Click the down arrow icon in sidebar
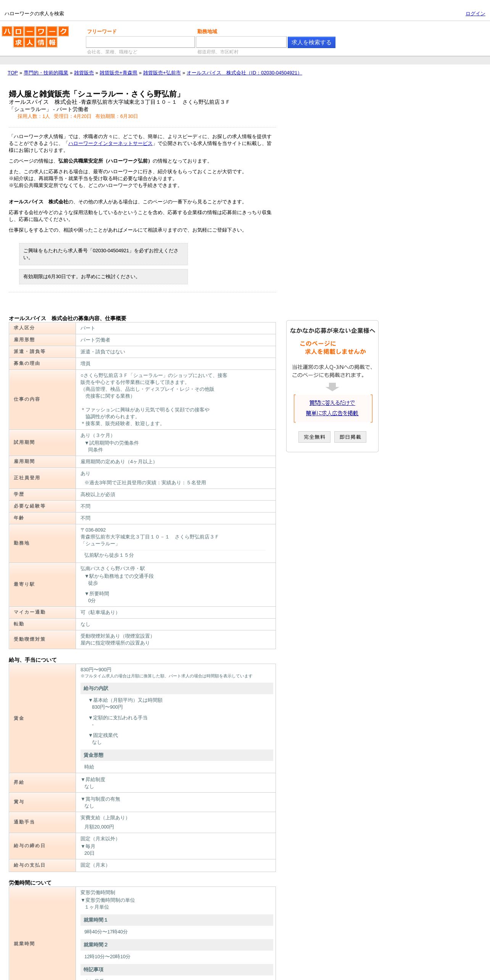This screenshot has width=490, height=980. click(x=332, y=387)
